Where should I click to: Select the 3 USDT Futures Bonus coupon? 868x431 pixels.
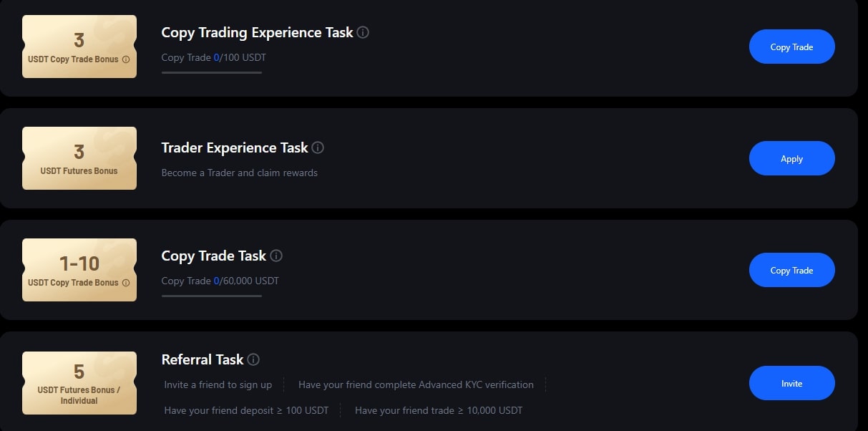(79, 158)
